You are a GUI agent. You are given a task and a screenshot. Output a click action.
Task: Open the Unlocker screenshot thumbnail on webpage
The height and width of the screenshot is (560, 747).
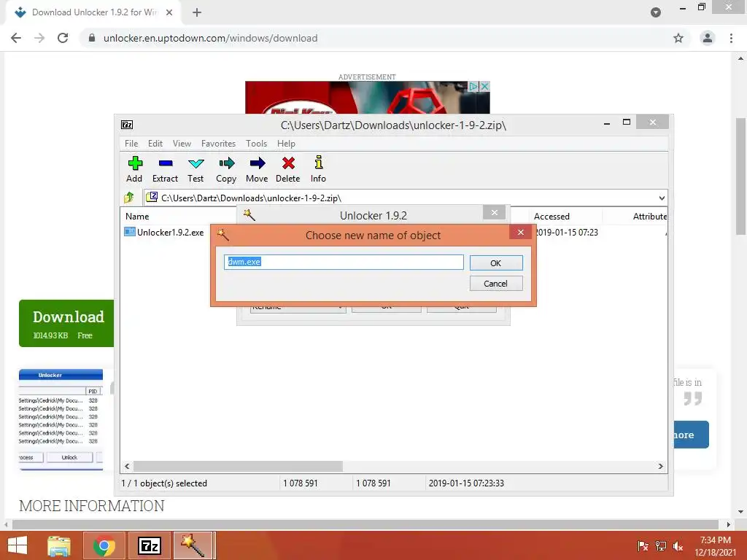(61, 419)
